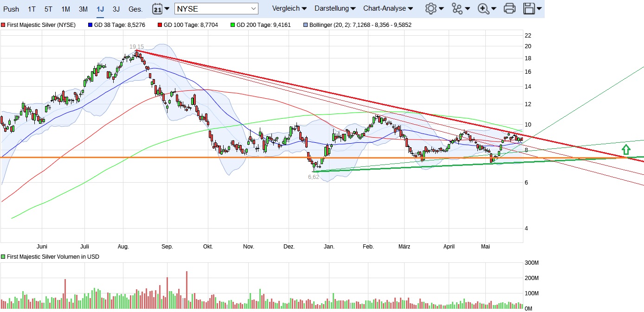Image resolution: width=644 pixels, height=312 pixels.
Task: Print the chart with printer icon
Action: pos(509,8)
